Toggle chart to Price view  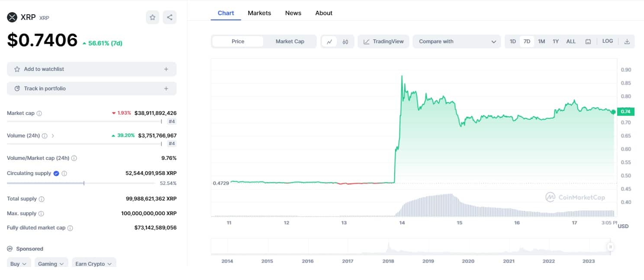pyautogui.click(x=238, y=41)
